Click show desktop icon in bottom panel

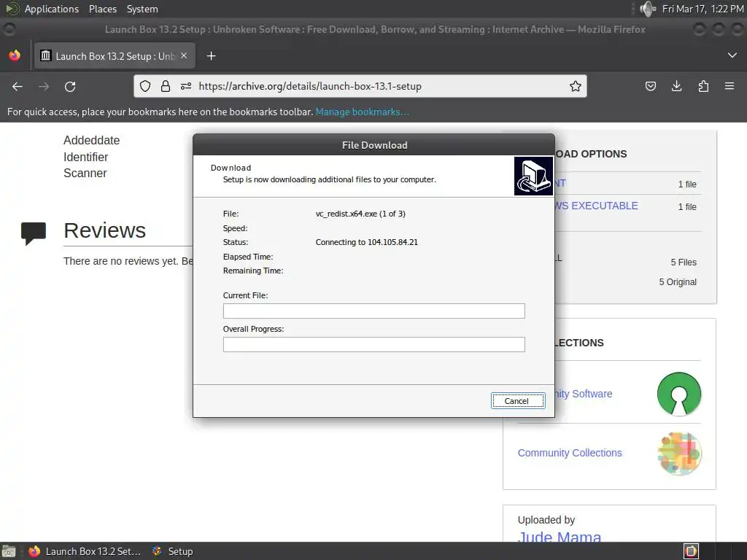point(8,551)
